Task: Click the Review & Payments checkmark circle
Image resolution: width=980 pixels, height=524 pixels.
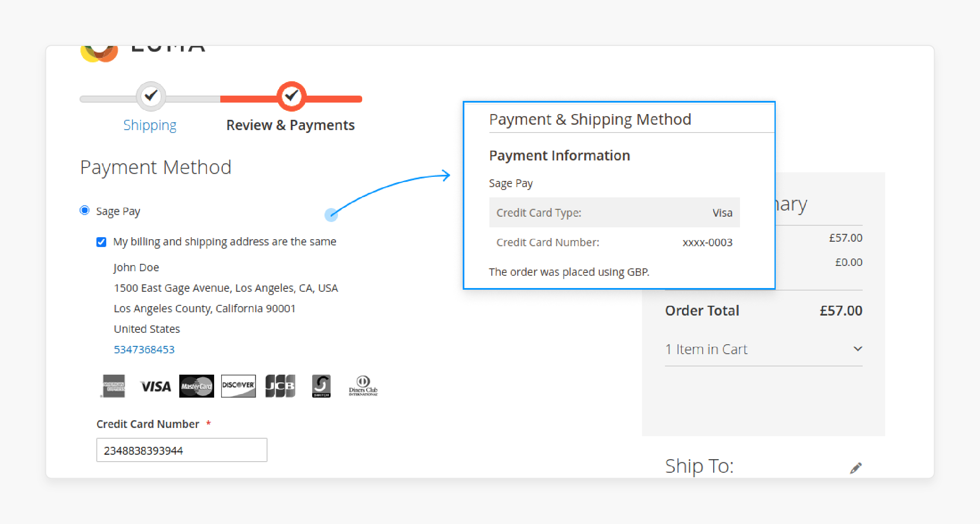Action: click(291, 96)
